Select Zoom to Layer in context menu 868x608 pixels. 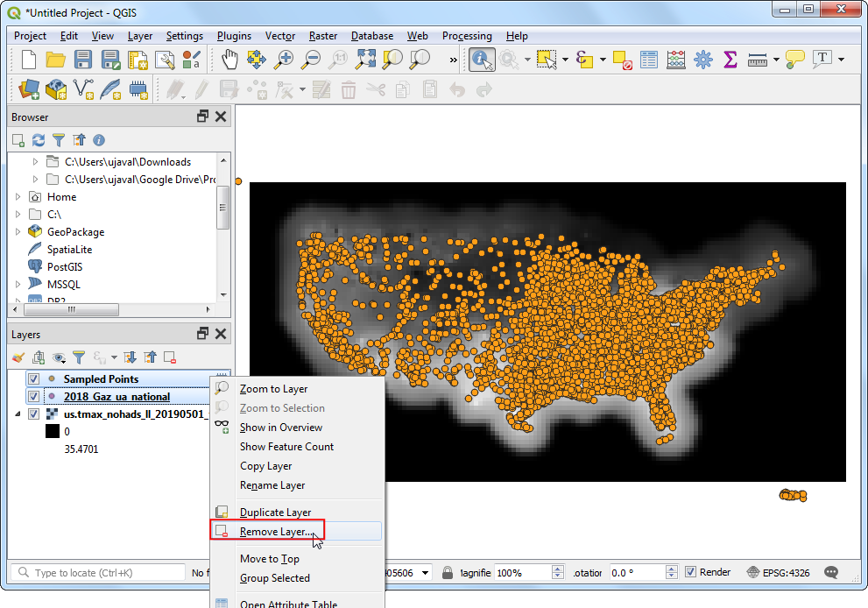[273, 389]
